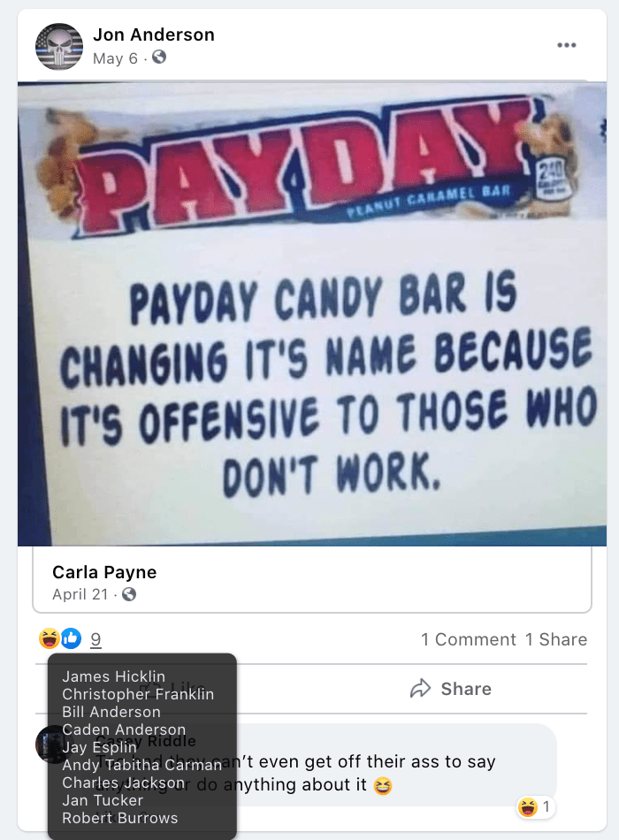Open Carla Payne's profile link
Viewport: 619px width, 840px height.
(x=104, y=572)
